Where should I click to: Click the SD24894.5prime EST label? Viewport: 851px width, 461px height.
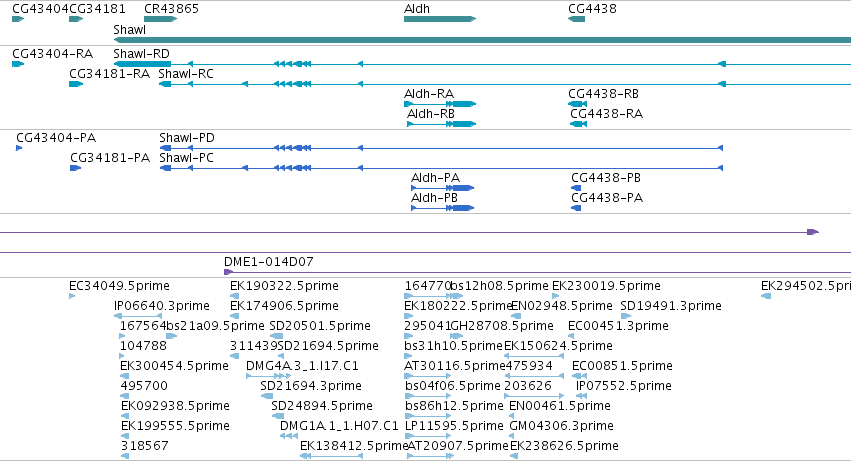click(322, 407)
